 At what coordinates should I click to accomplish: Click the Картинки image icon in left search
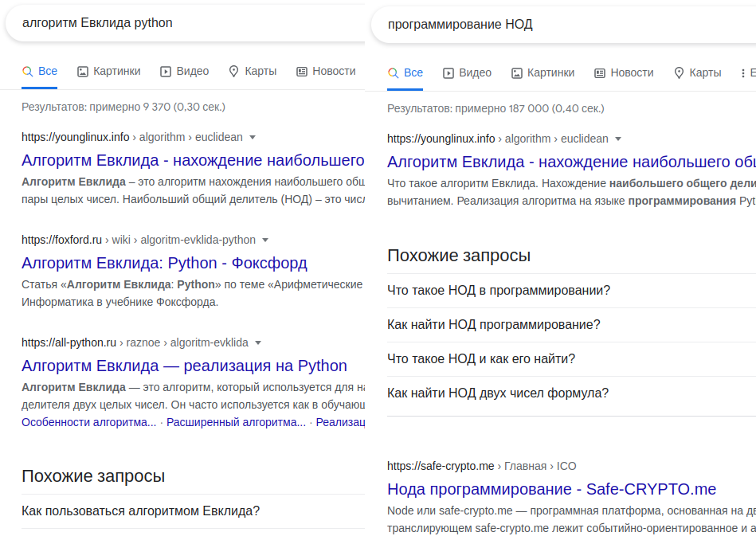click(83, 72)
